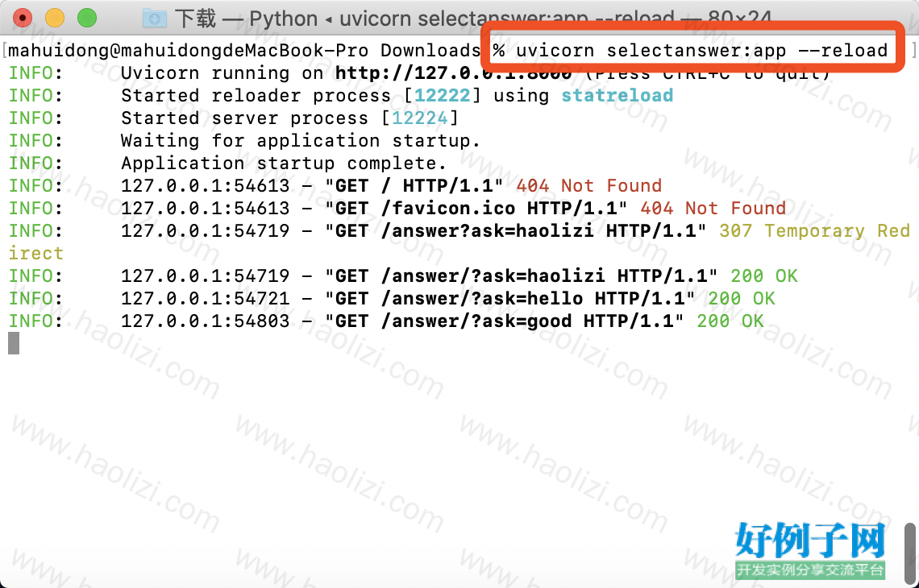Minimize the Terminal with yellow button
The height and width of the screenshot is (588, 919).
click(x=55, y=19)
